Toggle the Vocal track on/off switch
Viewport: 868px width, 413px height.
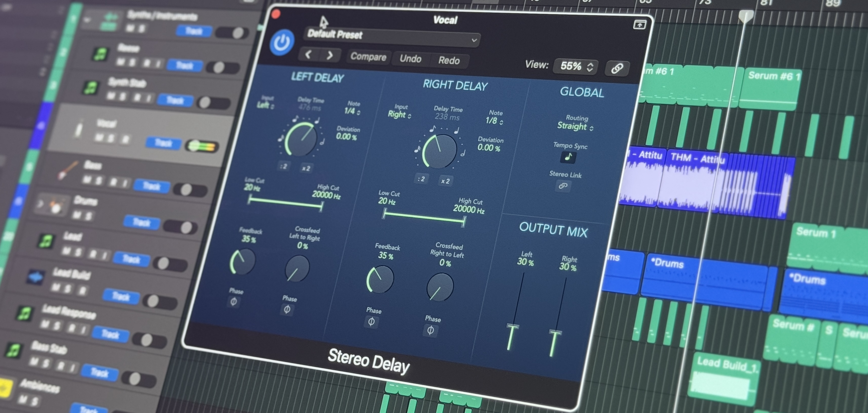pos(202,146)
